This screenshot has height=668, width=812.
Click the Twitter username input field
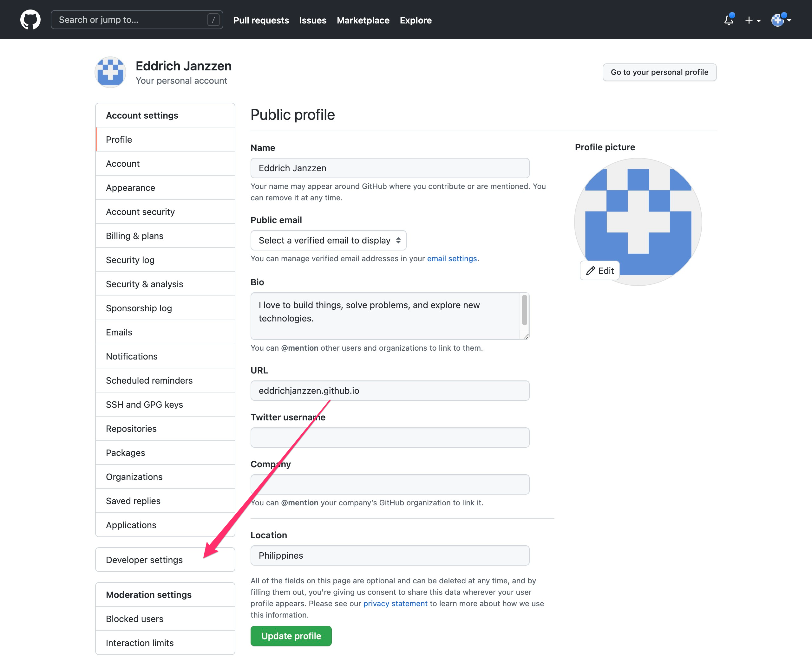390,437
